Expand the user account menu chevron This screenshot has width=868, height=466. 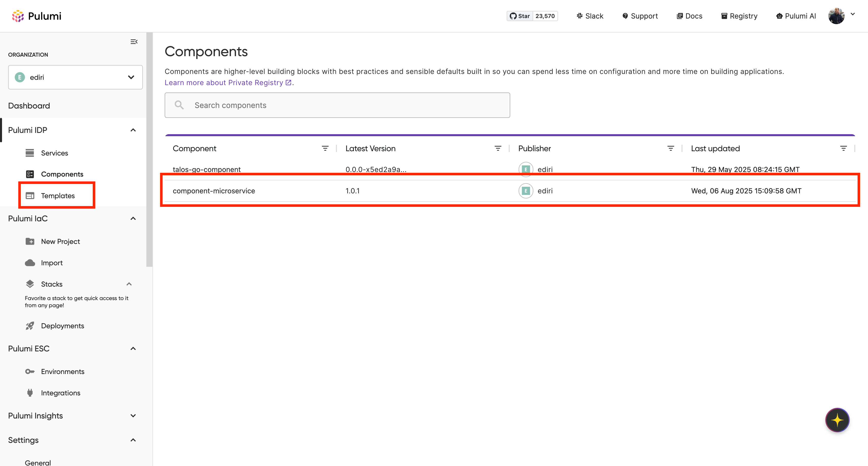pyautogui.click(x=853, y=14)
